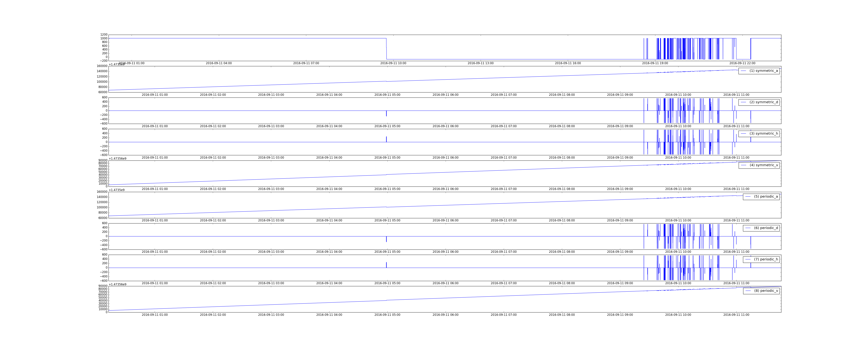
Task: Select 02:00 tick label below periodic_a plot
Action: click(x=213, y=221)
